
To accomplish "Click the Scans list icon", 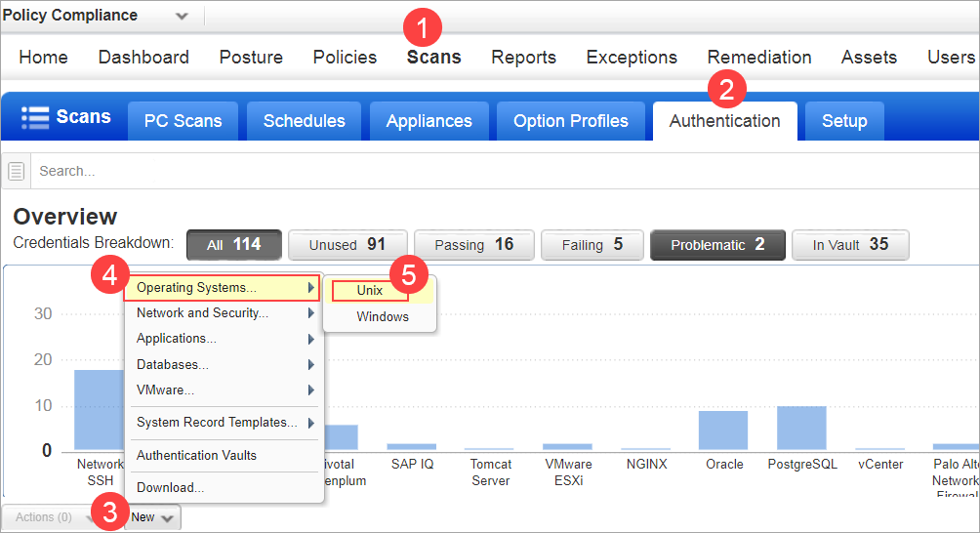I will click(x=35, y=118).
